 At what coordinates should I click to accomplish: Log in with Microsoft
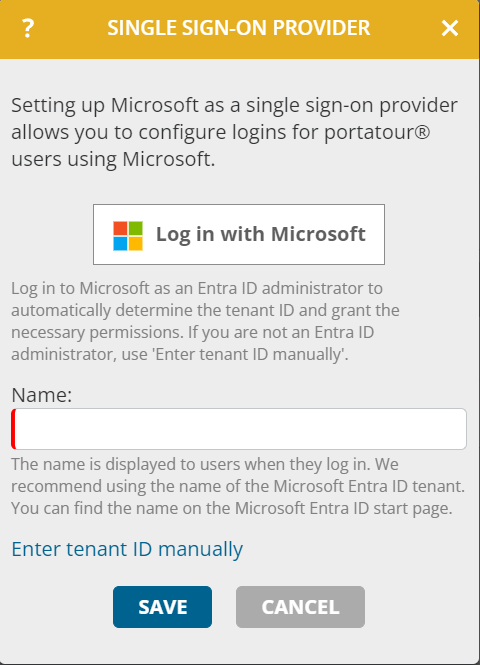239,235
